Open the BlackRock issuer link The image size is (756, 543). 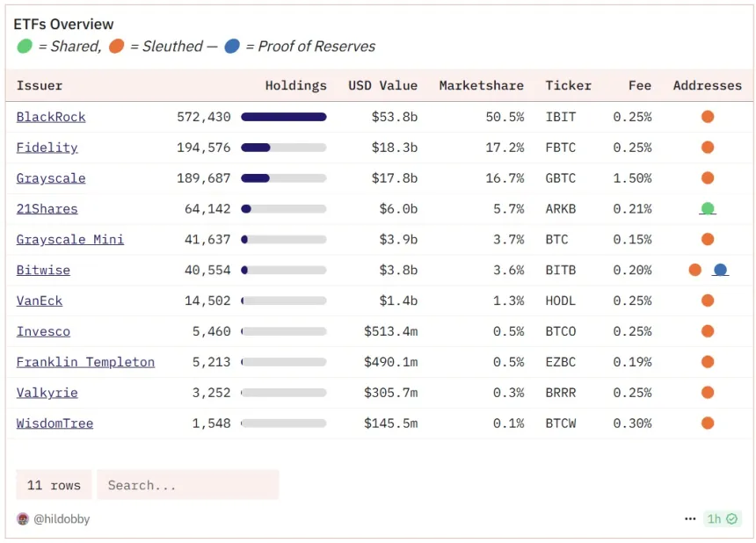[51, 117]
